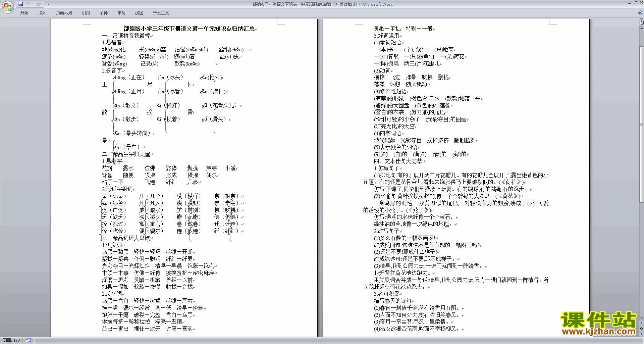Click the line 2.多音字
Viewport: 644px width, 344px height.
(x=112, y=70)
